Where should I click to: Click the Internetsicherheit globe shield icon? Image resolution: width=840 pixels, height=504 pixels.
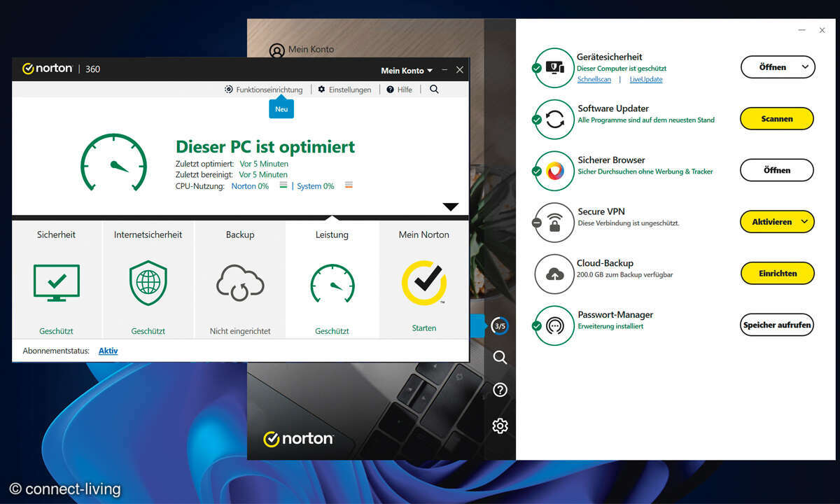tap(148, 283)
